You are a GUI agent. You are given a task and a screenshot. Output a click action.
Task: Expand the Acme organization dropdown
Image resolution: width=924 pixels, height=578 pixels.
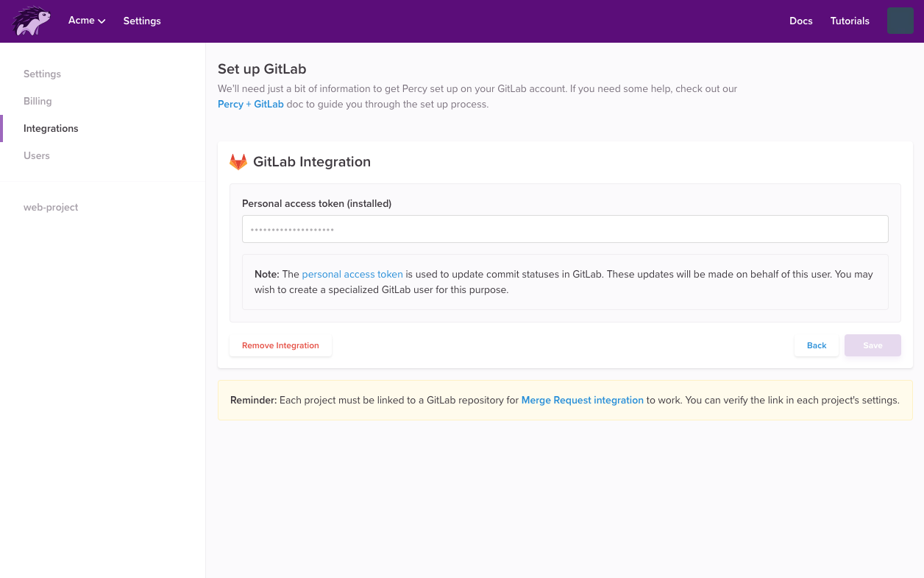(x=87, y=21)
